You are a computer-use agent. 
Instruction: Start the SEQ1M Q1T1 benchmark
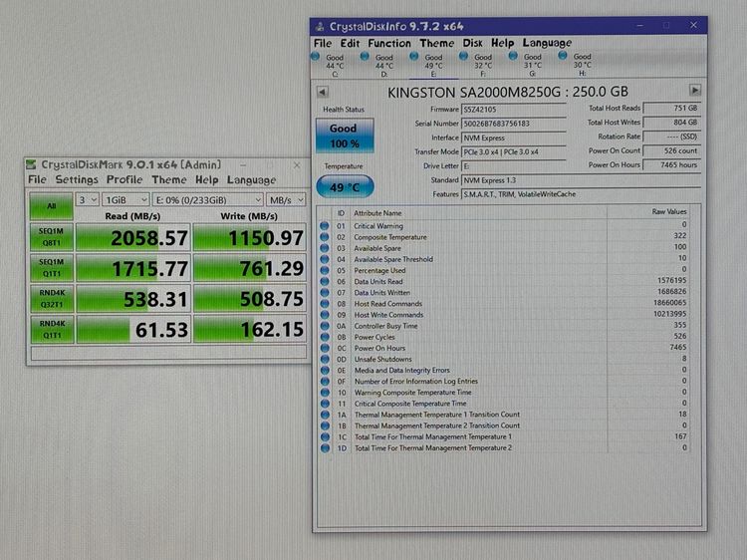click(x=52, y=268)
